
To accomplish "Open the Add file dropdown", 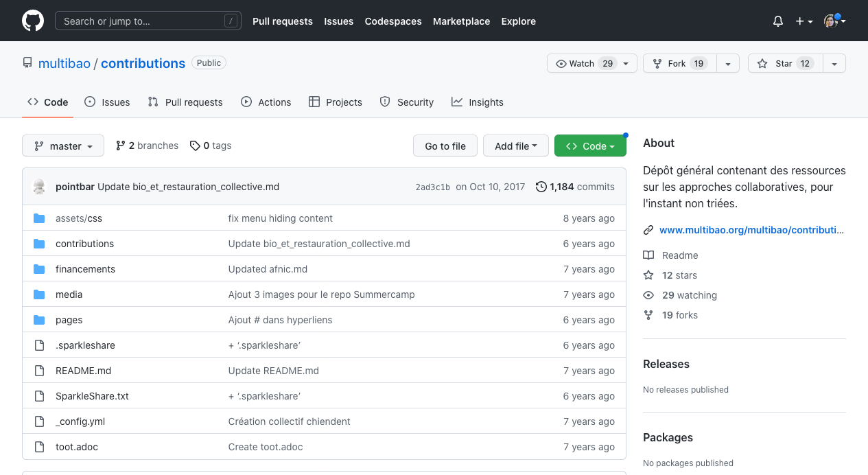I will pyautogui.click(x=516, y=146).
